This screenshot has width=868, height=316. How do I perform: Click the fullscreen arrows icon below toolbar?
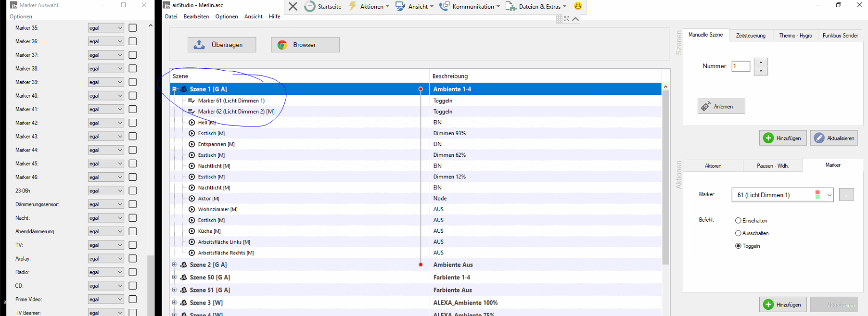[567, 19]
